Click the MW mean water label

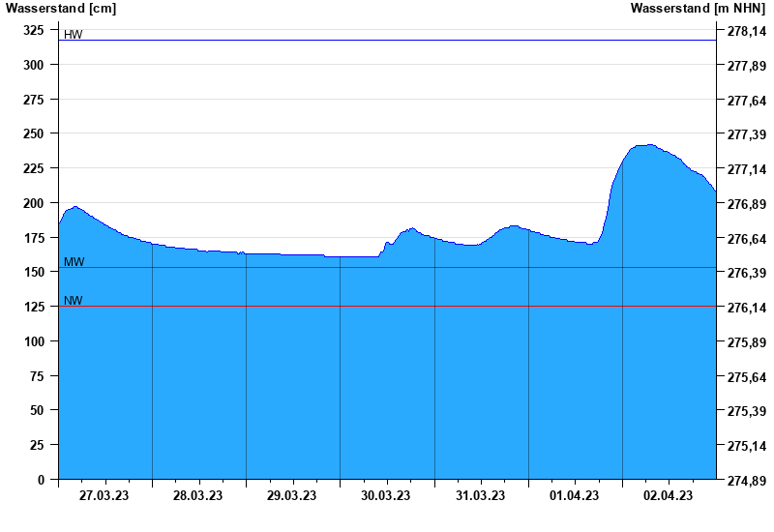pyautogui.click(x=74, y=261)
